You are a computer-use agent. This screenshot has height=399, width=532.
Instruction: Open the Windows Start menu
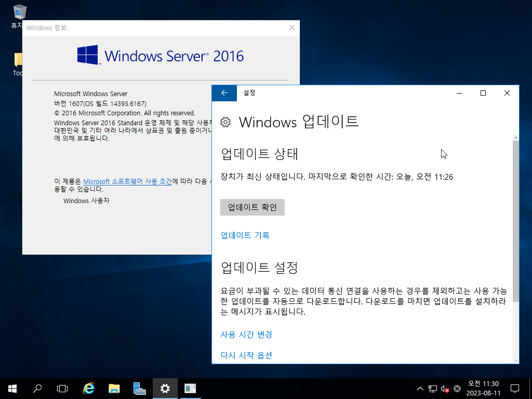(x=12, y=389)
